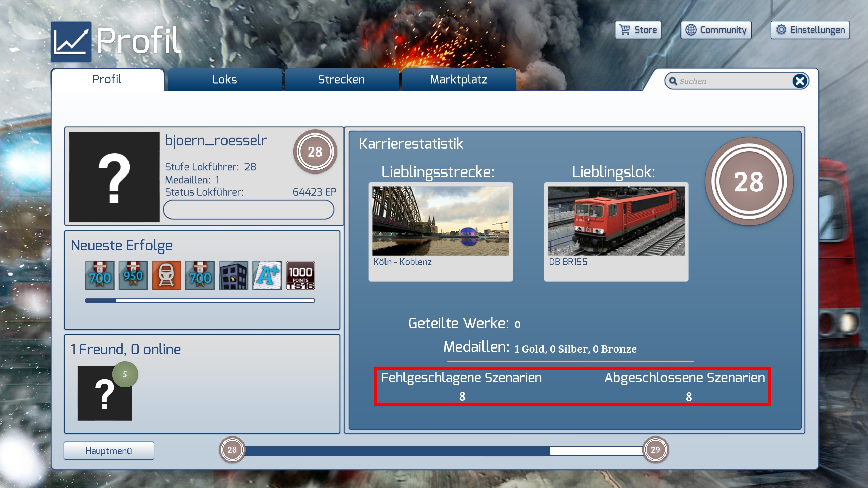Open the Community button
The width and height of the screenshot is (868, 488).
pos(716,30)
